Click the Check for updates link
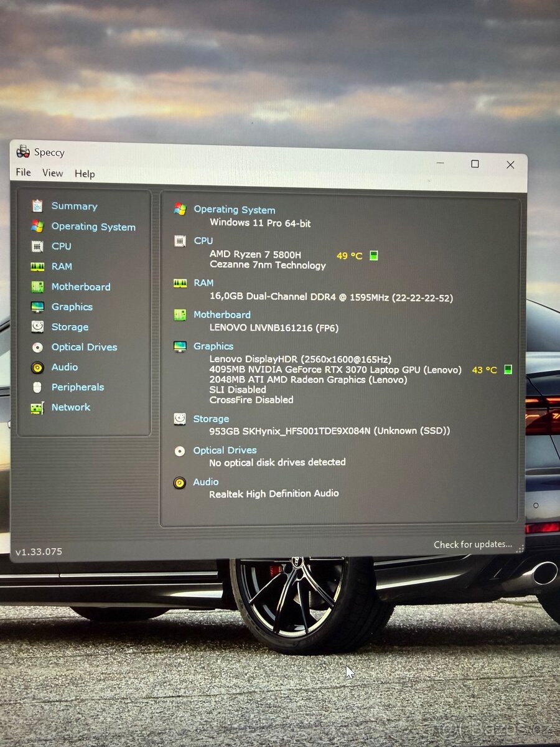 [473, 544]
